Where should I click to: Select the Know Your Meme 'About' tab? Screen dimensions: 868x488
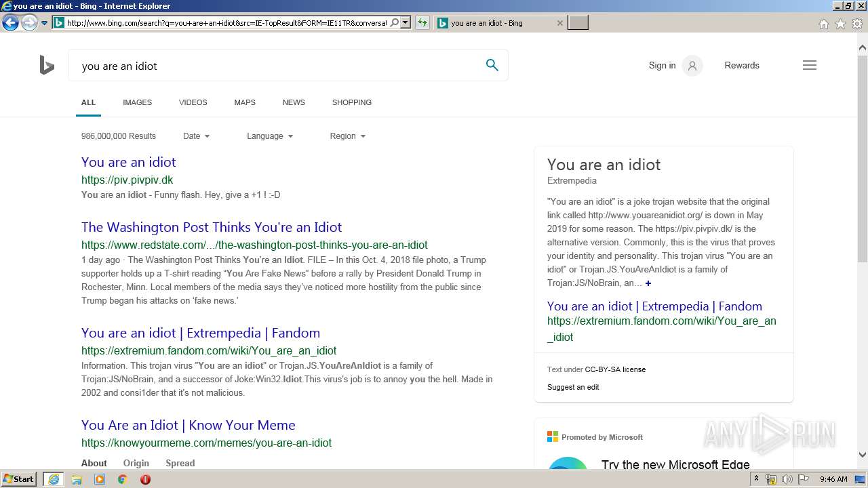click(x=94, y=464)
